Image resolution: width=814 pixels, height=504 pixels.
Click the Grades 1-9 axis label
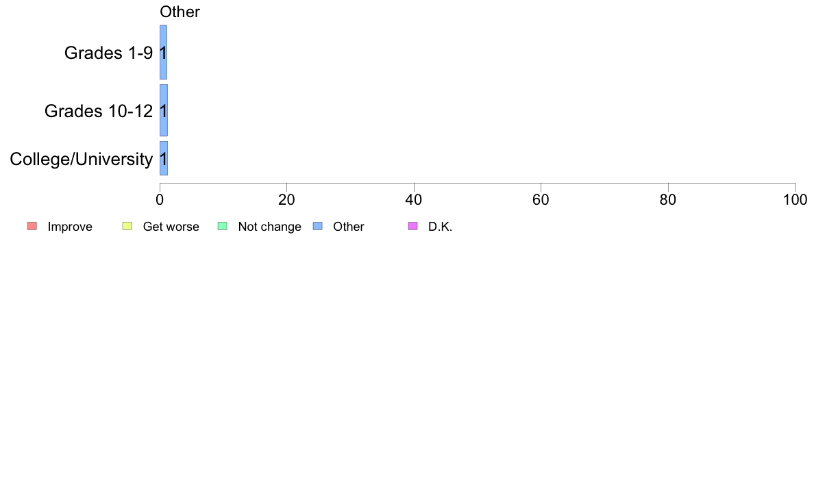(x=108, y=53)
